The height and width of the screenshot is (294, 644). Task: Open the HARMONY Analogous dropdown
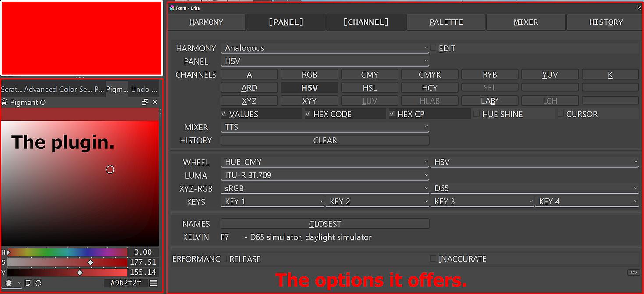coord(325,48)
